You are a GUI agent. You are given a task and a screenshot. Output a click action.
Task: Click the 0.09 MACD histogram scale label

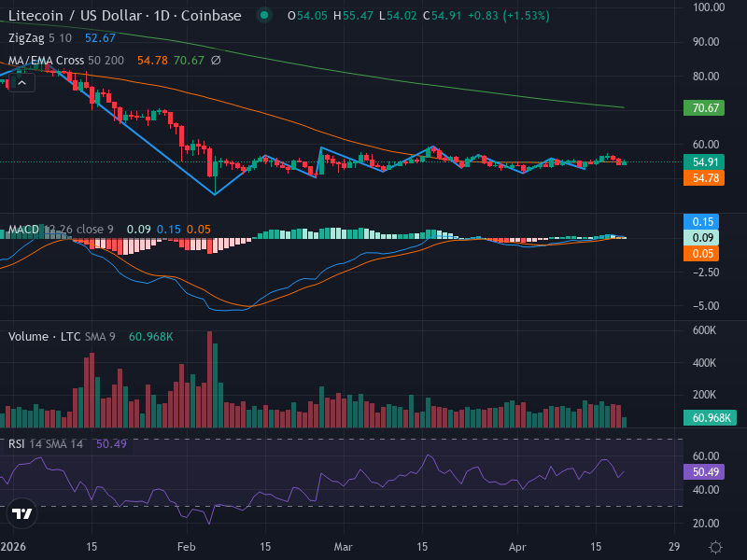pos(701,238)
